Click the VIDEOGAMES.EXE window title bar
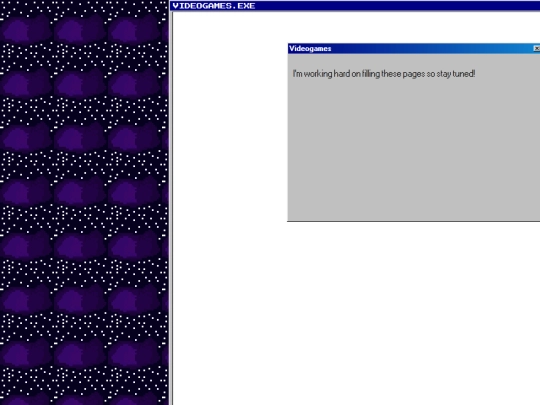Viewport: 540px width, 405px height. pyautogui.click(x=355, y=6)
